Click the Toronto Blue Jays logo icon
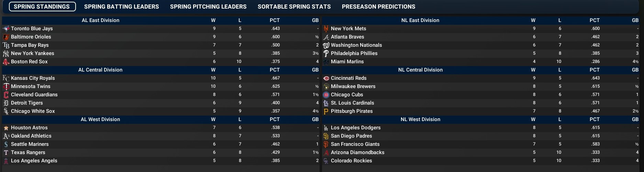This screenshot has height=172, width=644. (6, 29)
